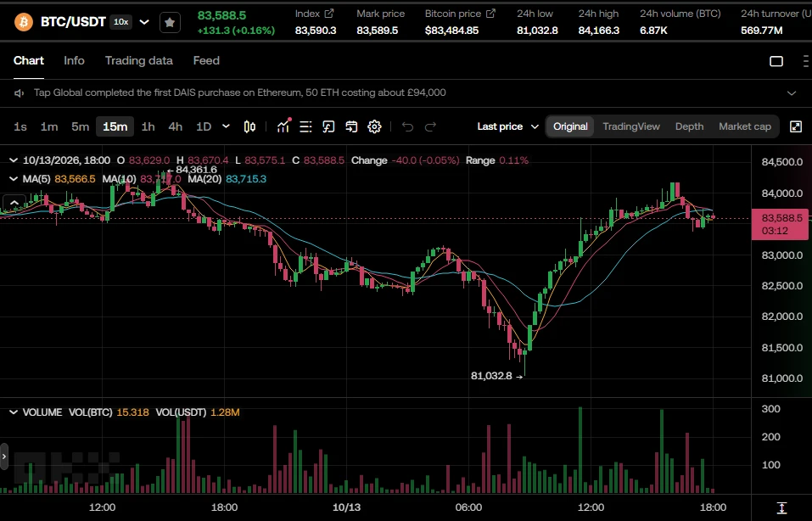This screenshot has height=521, width=812.
Task: Read the Tap Global DAIS announcement
Action: pos(240,92)
